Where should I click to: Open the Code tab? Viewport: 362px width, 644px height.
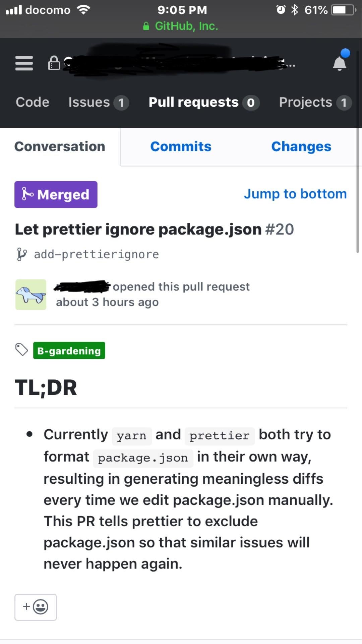click(x=33, y=102)
